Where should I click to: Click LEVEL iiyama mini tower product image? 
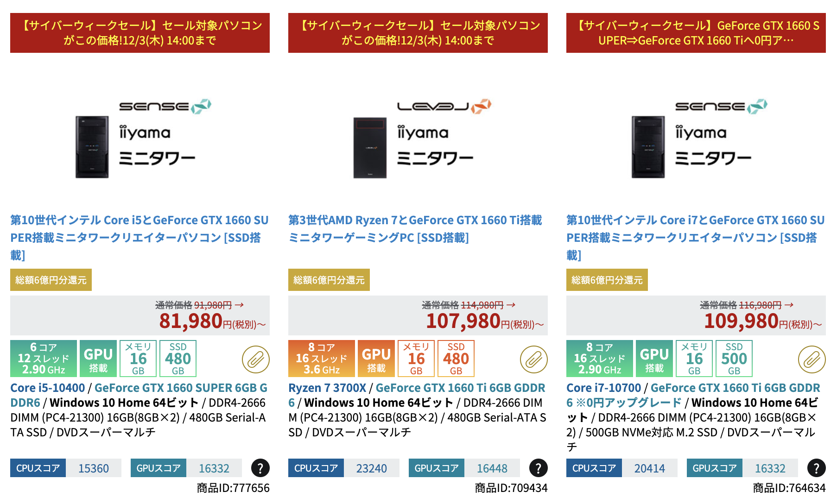(x=418, y=139)
